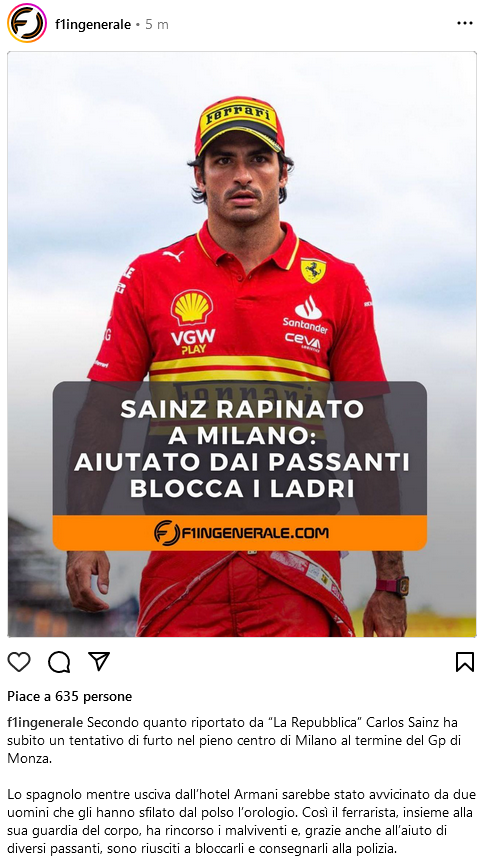Click bold f1ingenerale username in caption
The image size is (480, 861).
coord(44,722)
